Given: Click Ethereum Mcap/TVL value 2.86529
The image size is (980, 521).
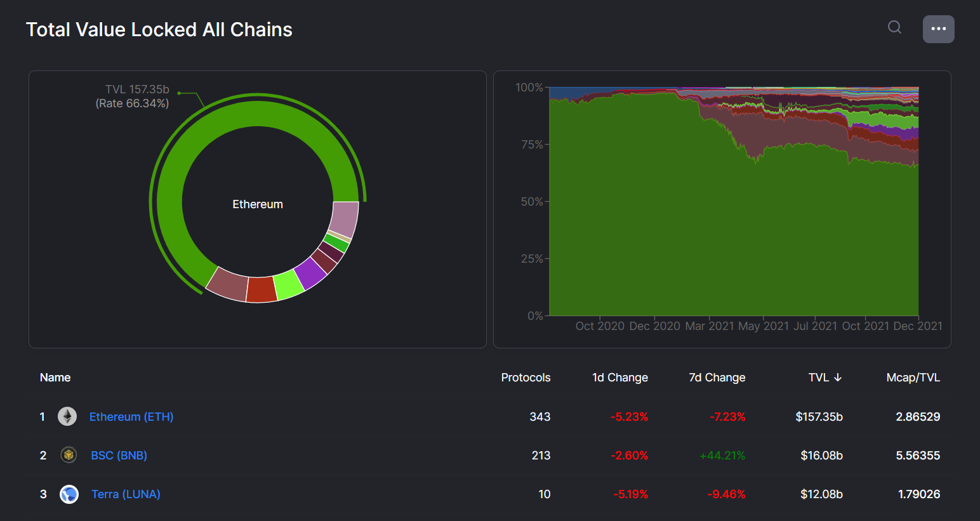Looking at the screenshot, I should tap(918, 417).
